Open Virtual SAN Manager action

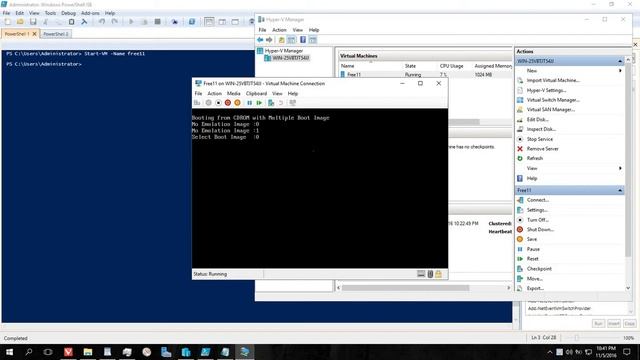[551, 110]
